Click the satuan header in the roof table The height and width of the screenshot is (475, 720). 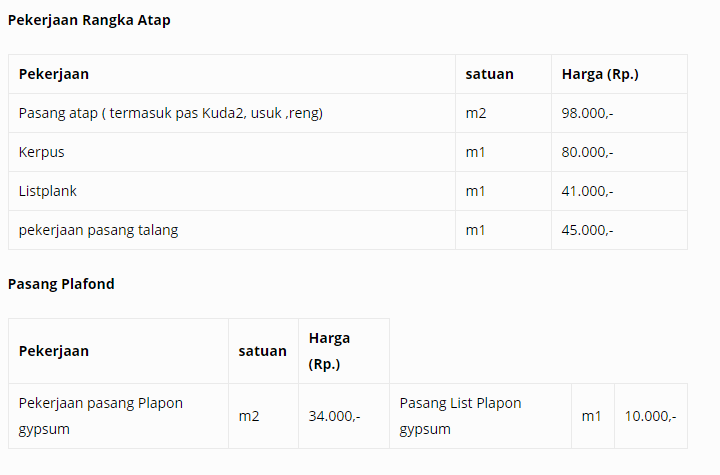(489, 74)
